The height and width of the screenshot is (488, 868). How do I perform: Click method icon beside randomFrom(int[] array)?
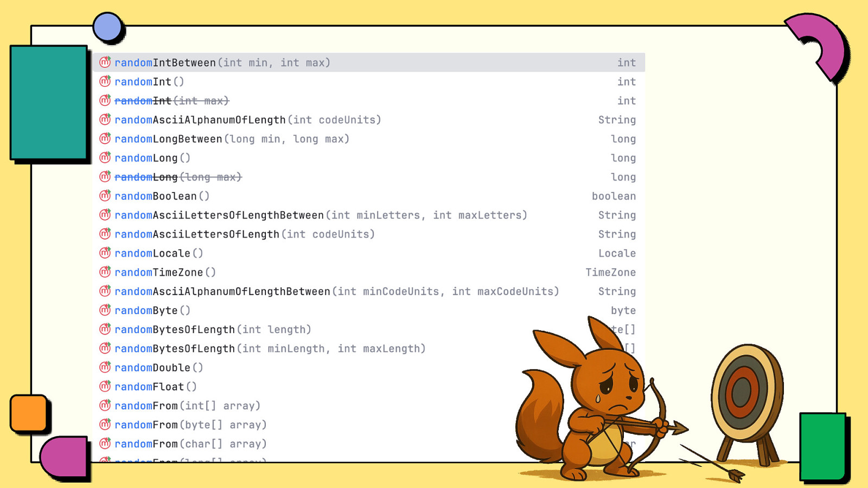(x=105, y=405)
